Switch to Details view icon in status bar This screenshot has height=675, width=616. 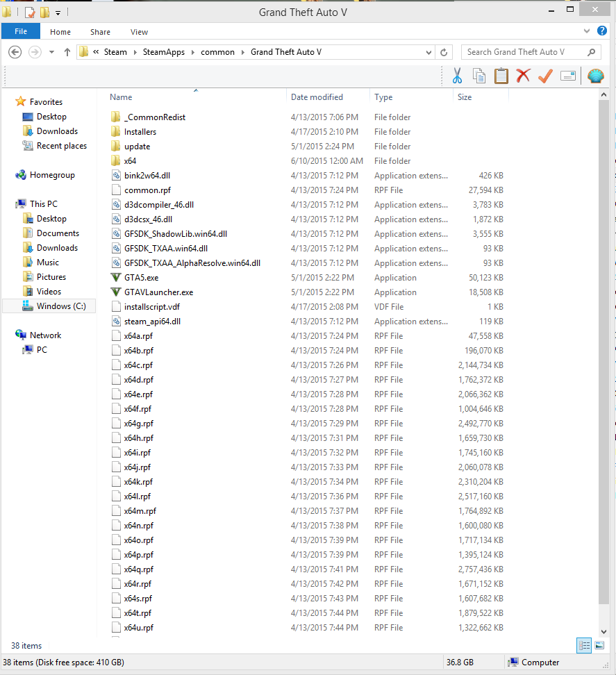point(584,645)
